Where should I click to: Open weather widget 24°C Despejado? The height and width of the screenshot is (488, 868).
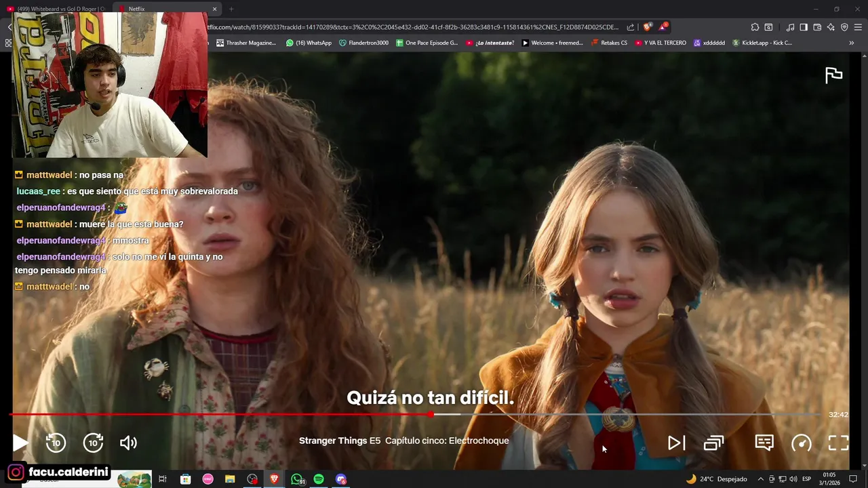tap(716, 479)
